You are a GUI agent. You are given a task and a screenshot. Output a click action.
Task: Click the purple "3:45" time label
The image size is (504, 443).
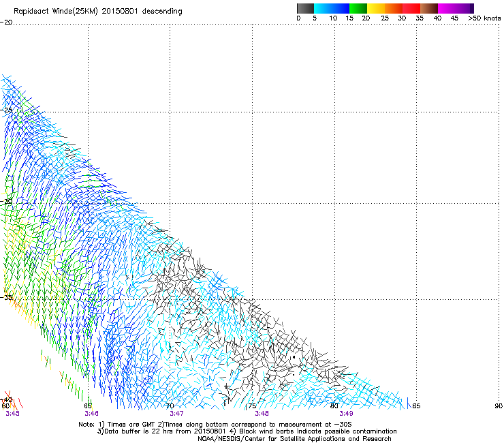click(12, 414)
